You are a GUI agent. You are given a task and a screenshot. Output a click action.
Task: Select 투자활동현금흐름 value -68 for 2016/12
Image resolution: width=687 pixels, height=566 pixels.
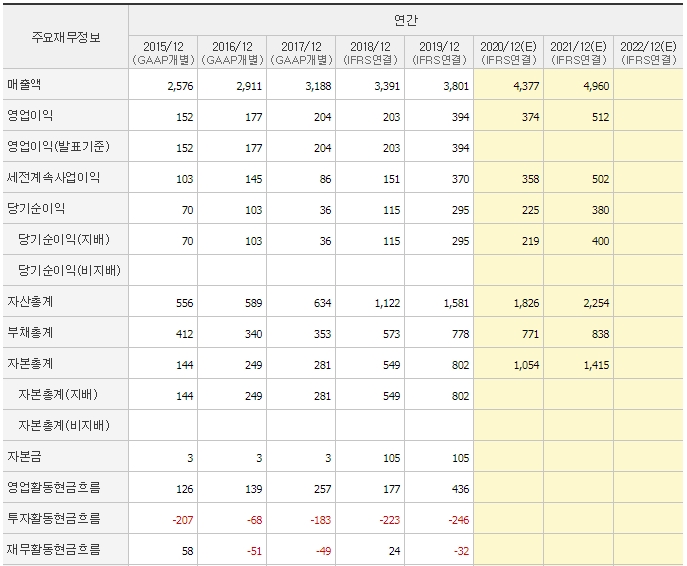(254, 520)
